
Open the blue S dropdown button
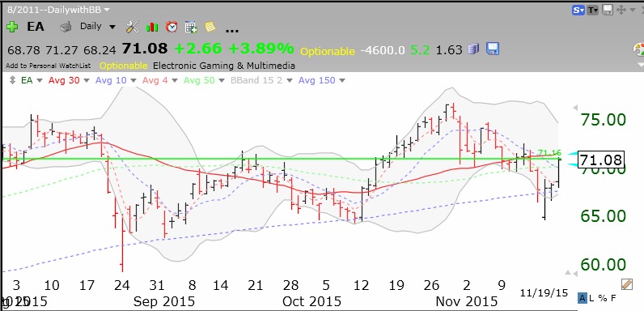[x=578, y=11]
